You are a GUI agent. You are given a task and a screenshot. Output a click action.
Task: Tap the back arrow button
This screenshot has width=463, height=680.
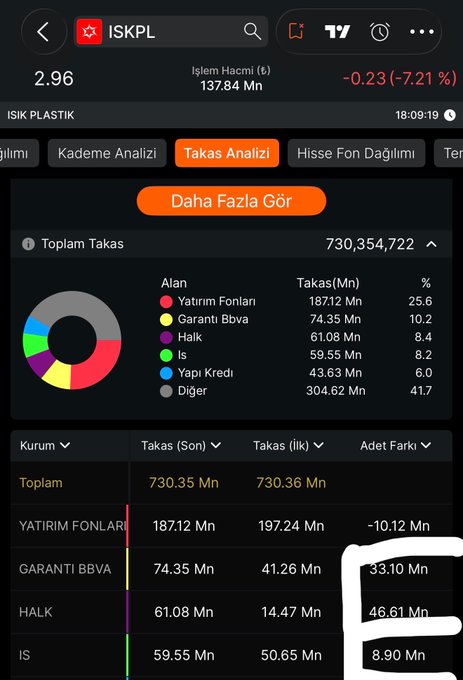point(43,32)
